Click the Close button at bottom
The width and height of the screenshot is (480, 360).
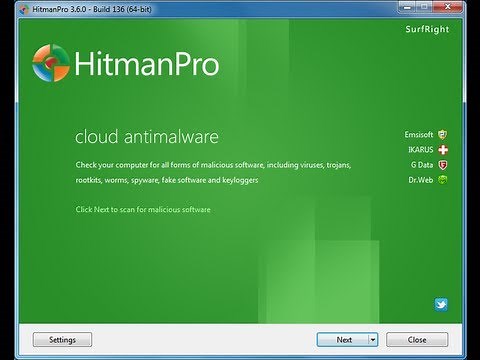(x=417, y=340)
